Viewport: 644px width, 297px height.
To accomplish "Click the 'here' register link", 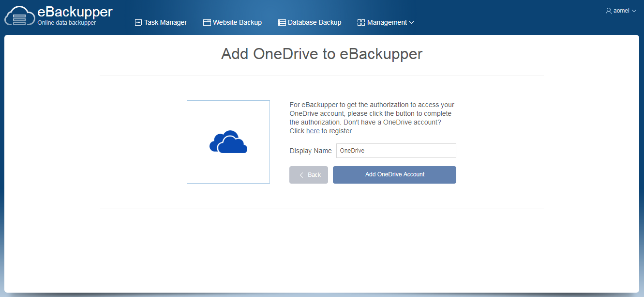I will [313, 131].
